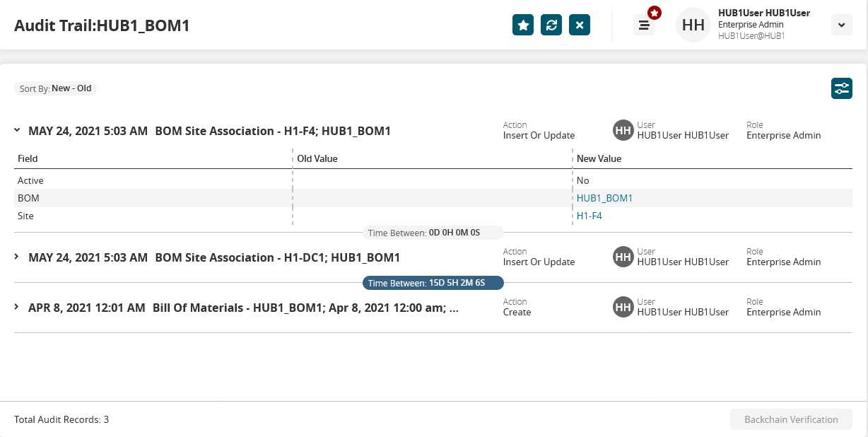The image size is (868, 437).
Task: Click HH avatar on H1-DC1 audit record
Action: [623, 257]
